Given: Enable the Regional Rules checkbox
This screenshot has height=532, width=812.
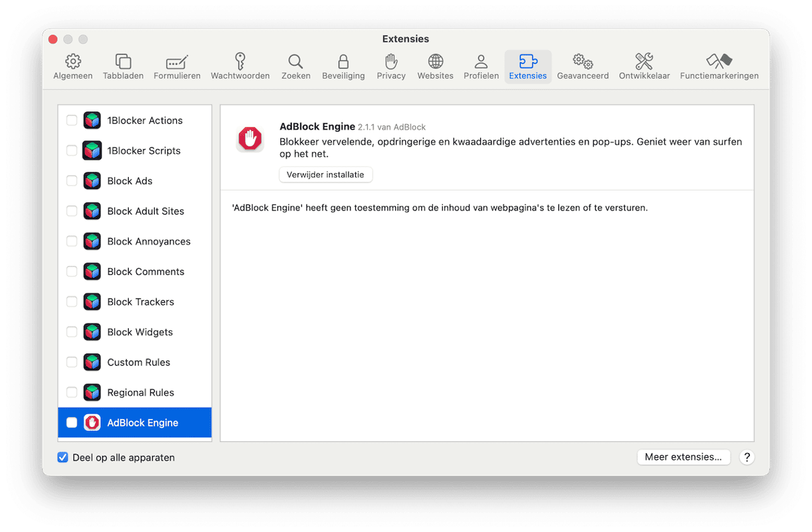Looking at the screenshot, I should [71, 392].
